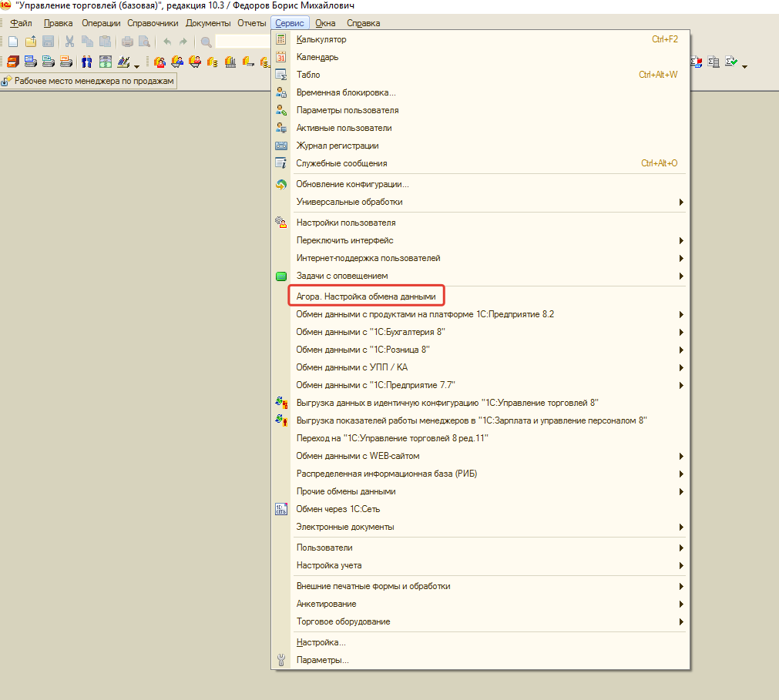
Task: Click Параметры... at menu bottom
Action: pyautogui.click(x=323, y=660)
